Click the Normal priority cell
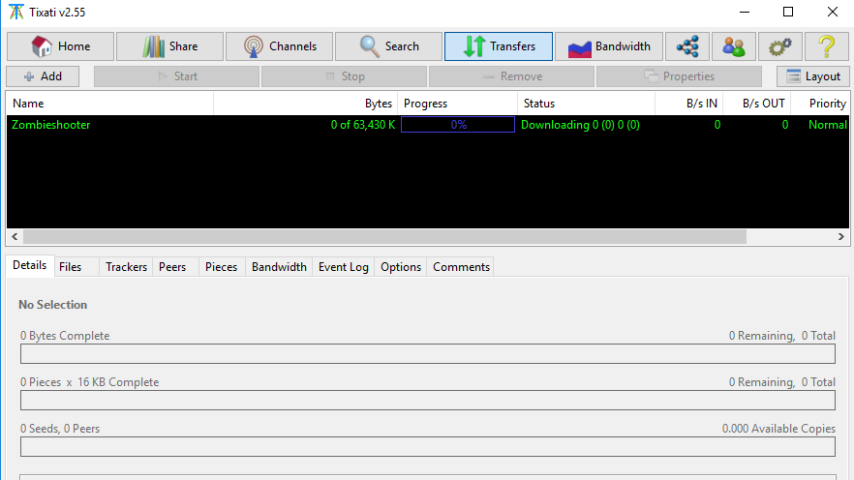854x480 pixels. point(827,125)
